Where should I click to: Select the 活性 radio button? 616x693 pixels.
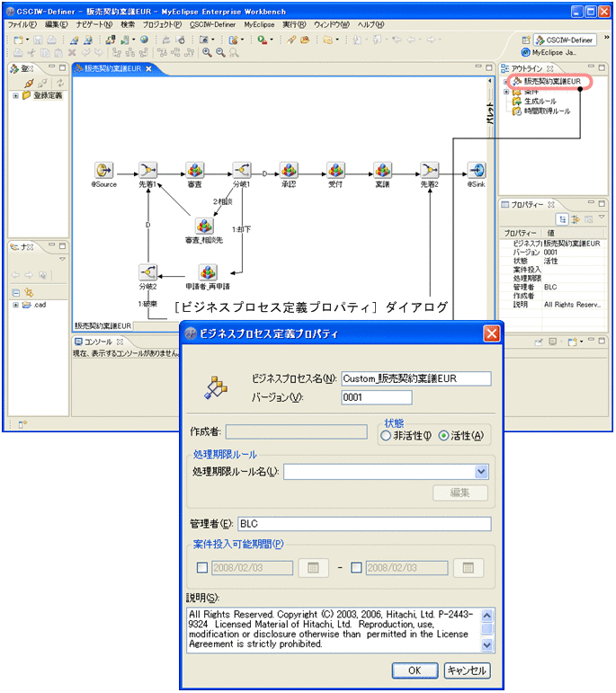coord(443,436)
